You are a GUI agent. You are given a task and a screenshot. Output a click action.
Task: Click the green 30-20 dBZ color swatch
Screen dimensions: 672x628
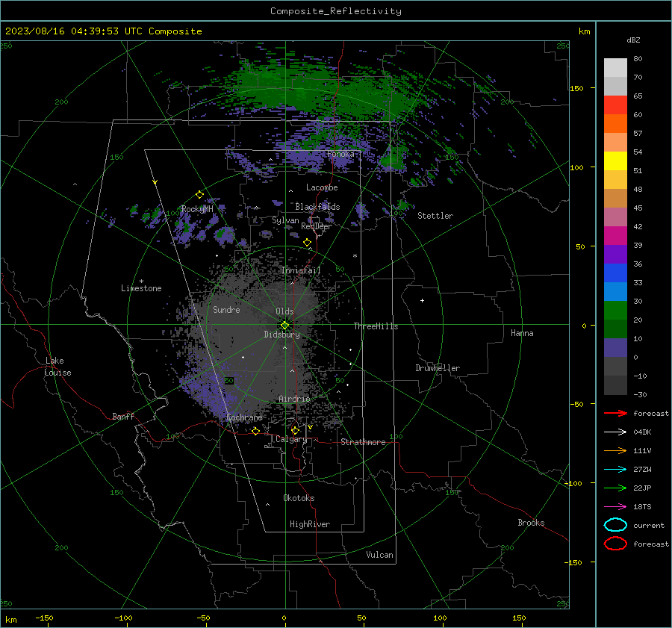tap(615, 311)
